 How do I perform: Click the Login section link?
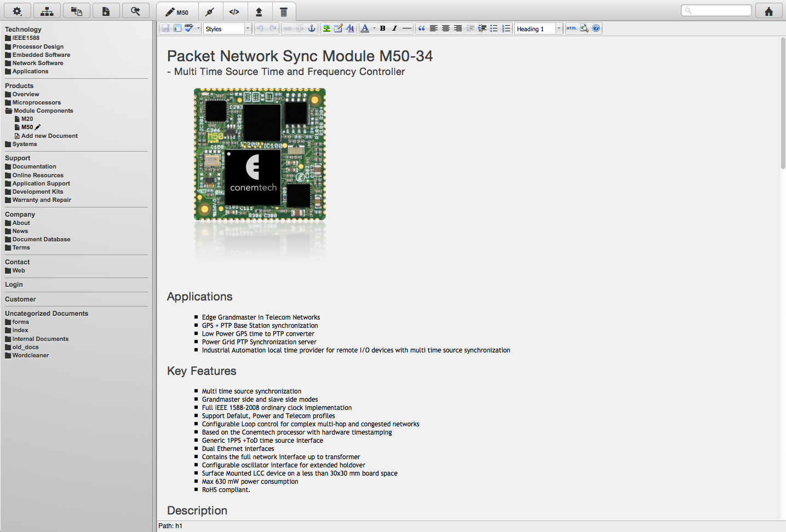(14, 285)
